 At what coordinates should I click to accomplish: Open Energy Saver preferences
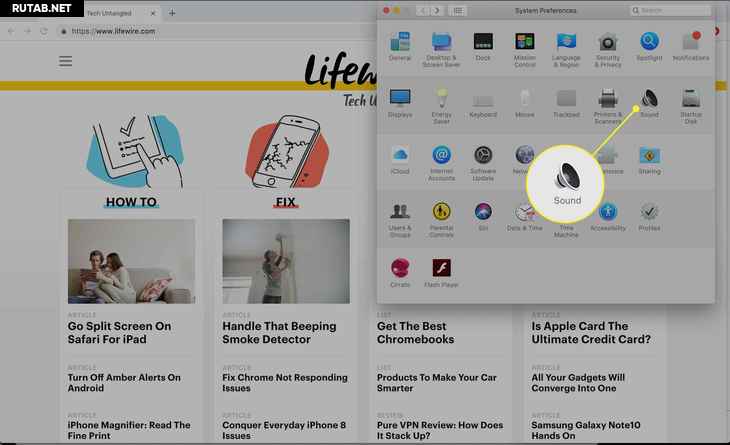[x=441, y=107]
